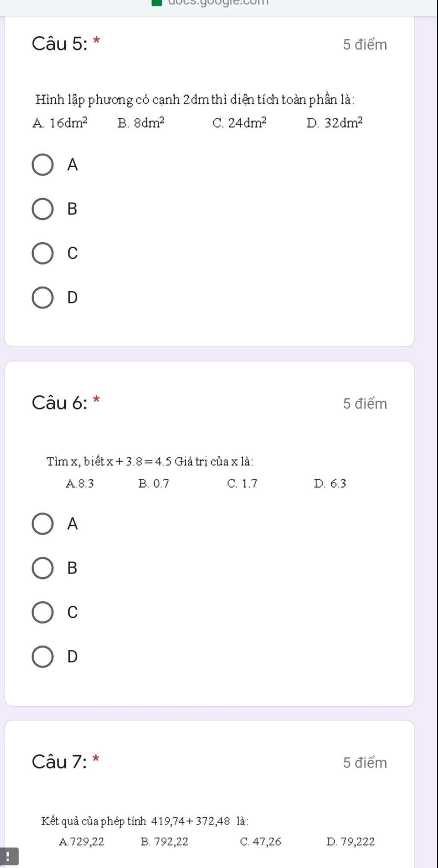Click the Câu 6 equation image

pyautogui.click(x=197, y=472)
